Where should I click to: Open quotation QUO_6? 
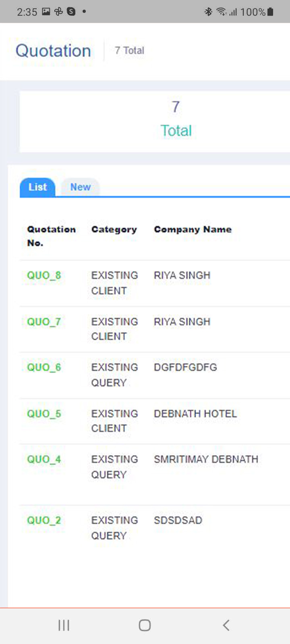pos(44,367)
